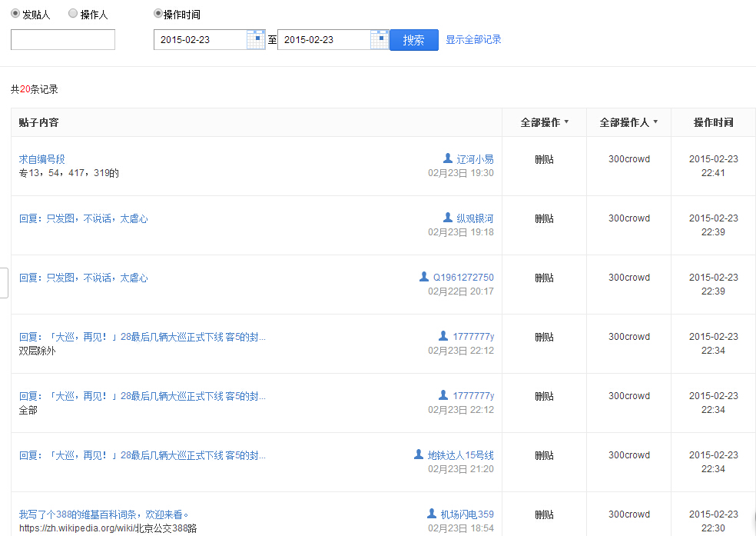This screenshot has height=536, width=756.
Task: Expand the 全部操作 filter dropdown
Action: click(545, 122)
